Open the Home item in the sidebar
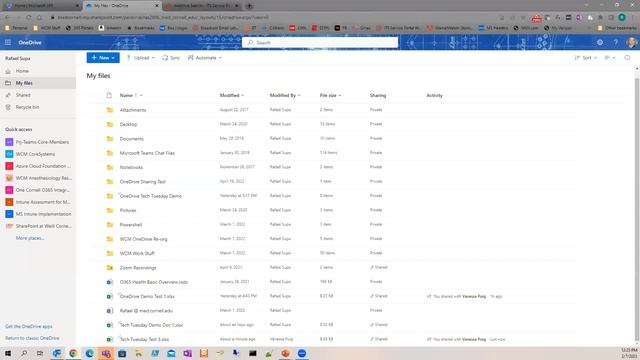This screenshot has width=640, height=360. click(x=22, y=71)
